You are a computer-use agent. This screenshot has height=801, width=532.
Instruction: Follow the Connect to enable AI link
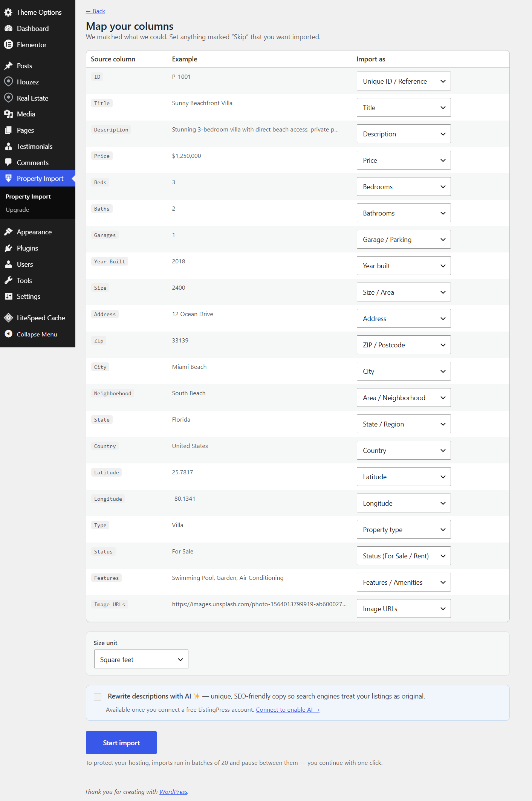(287, 710)
